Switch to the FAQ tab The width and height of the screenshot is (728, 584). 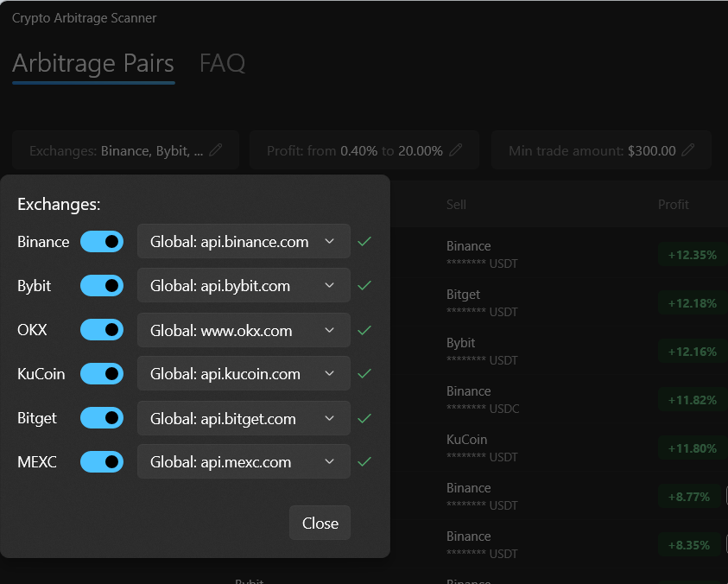pyautogui.click(x=222, y=63)
